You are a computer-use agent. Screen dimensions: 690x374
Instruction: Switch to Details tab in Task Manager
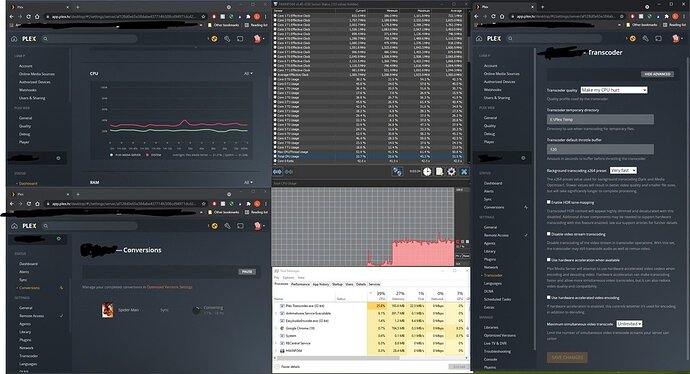coord(361,284)
